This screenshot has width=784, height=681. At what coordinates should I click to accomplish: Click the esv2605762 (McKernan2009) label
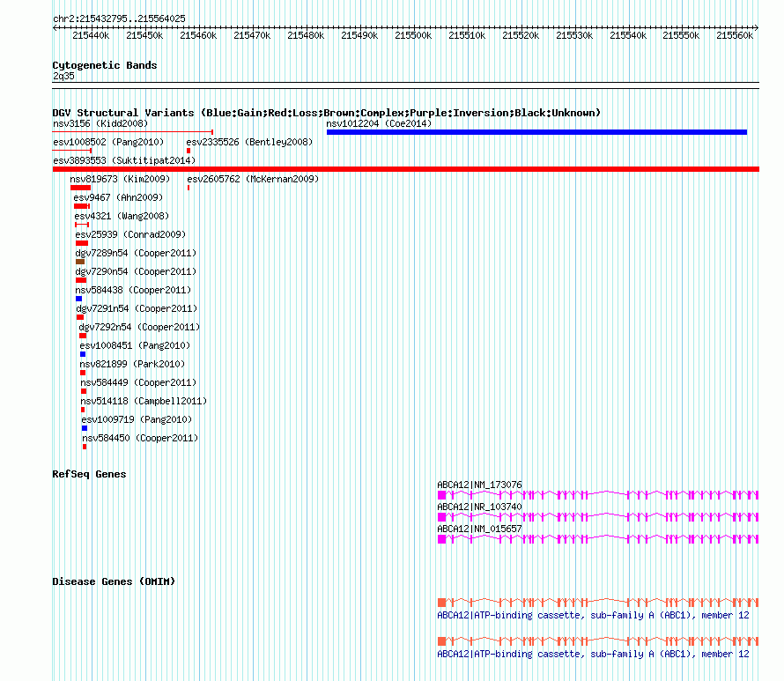click(x=253, y=179)
